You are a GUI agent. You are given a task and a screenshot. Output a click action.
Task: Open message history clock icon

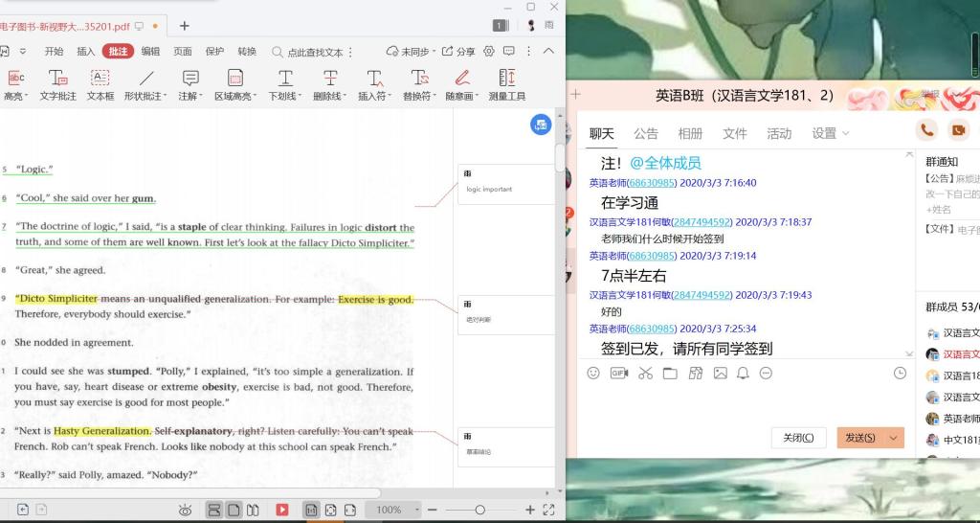tap(900, 373)
